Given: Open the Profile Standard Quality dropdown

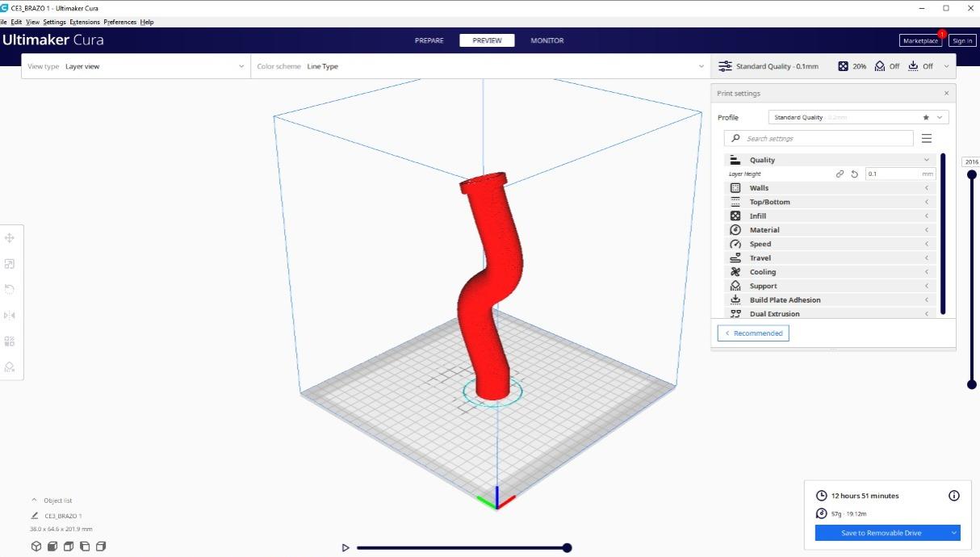Looking at the screenshot, I should click(858, 117).
